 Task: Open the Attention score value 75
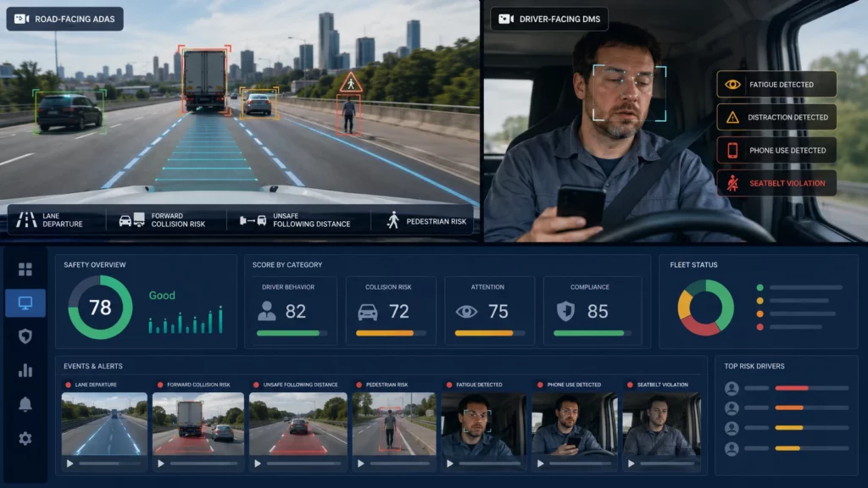(x=498, y=312)
